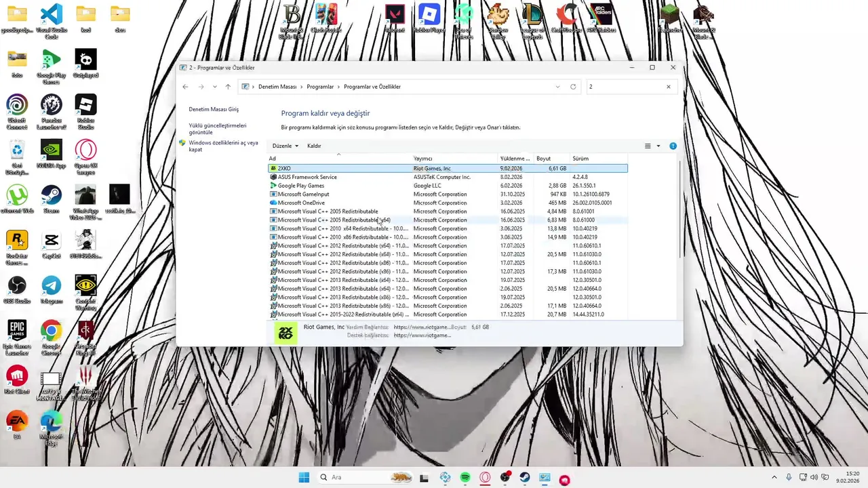Screen dimensions: 868x488
Task: Open Steam from the taskbar
Action: tap(525, 478)
